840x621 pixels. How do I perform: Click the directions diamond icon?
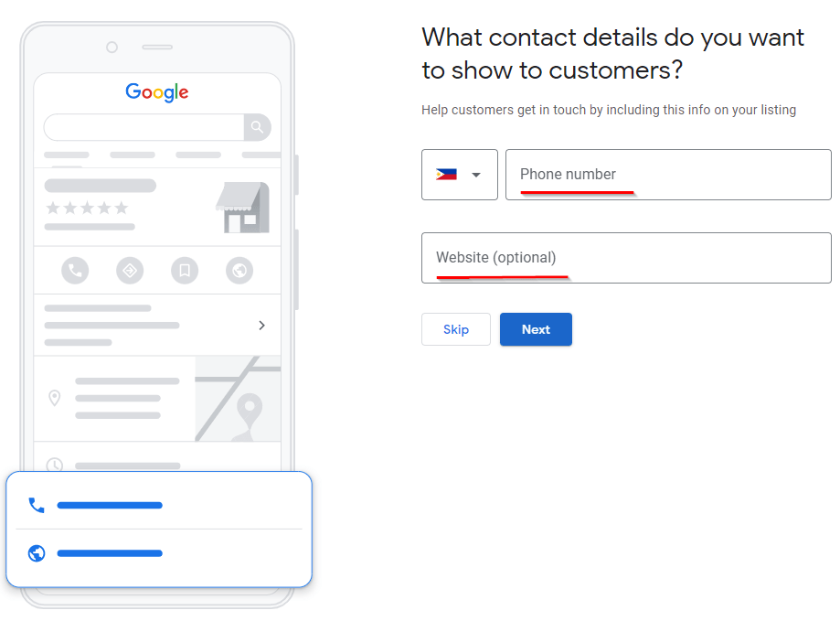pos(130,271)
